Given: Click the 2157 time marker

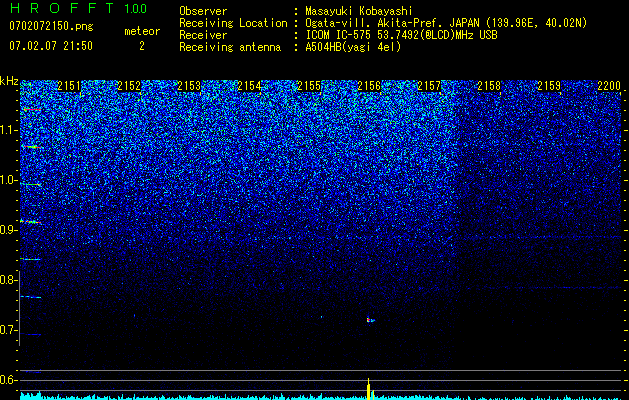Looking at the screenshot, I should (429, 86).
